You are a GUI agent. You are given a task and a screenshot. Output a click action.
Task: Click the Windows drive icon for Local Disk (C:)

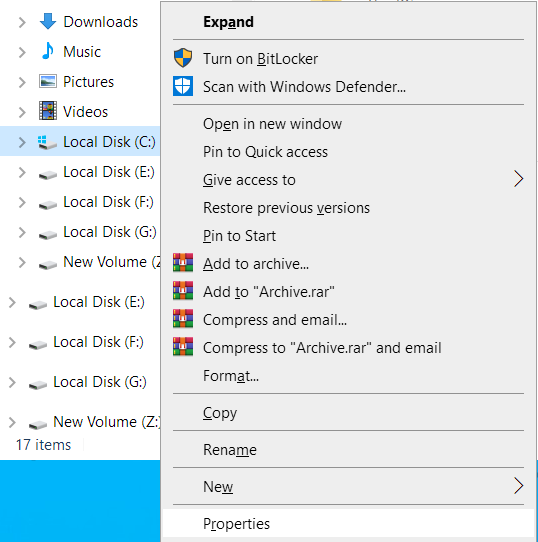(47, 142)
